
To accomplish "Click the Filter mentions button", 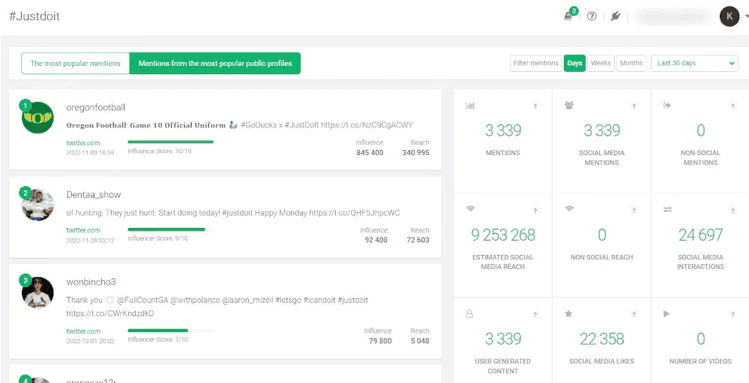I will point(536,63).
